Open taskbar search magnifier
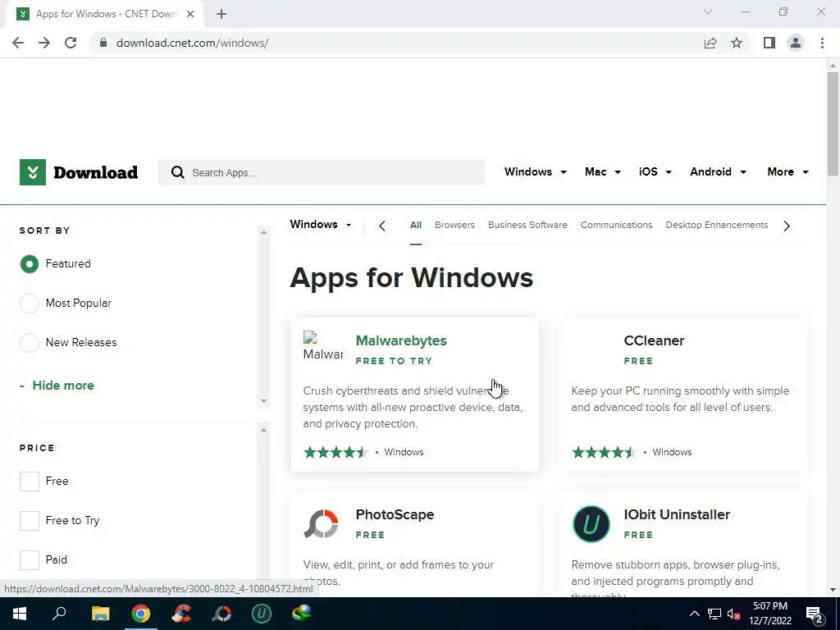This screenshot has width=840, height=630. pos(59,614)
